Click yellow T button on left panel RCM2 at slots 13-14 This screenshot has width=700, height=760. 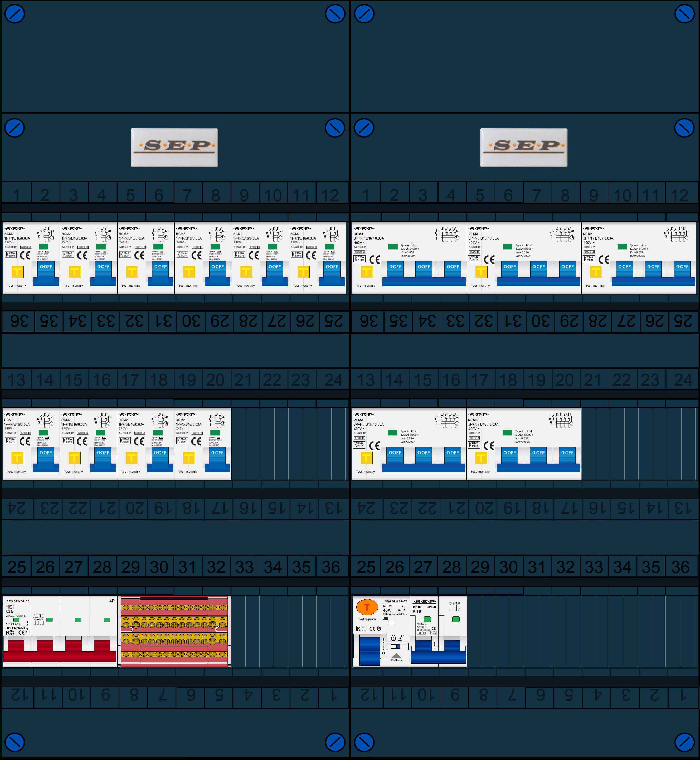tap(17, 458)
